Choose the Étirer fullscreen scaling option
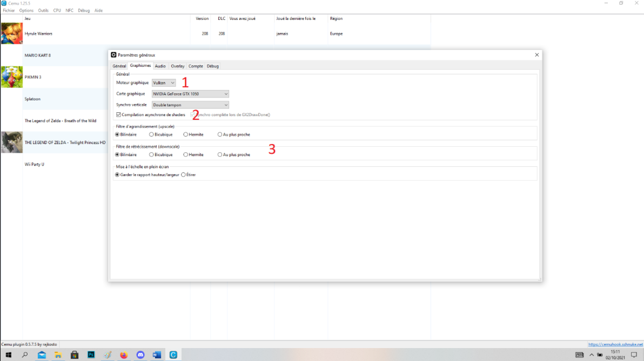Image resolution: width=644 pixels, height=361 pixels. (x=184, y=175)
